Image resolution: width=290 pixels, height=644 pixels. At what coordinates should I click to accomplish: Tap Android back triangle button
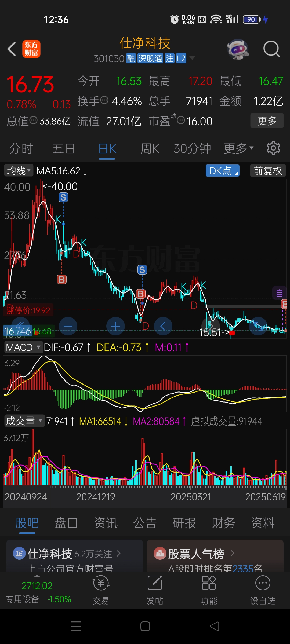(214, 626)
